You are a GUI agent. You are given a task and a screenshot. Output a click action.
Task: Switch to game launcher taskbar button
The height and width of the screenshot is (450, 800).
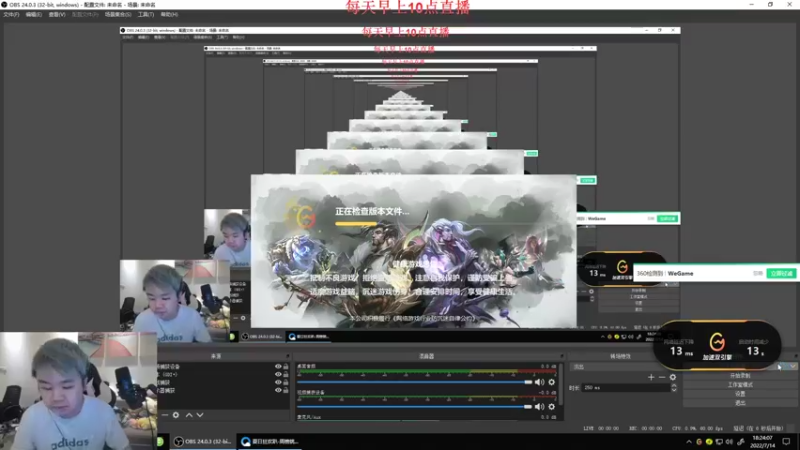[270, 441]
